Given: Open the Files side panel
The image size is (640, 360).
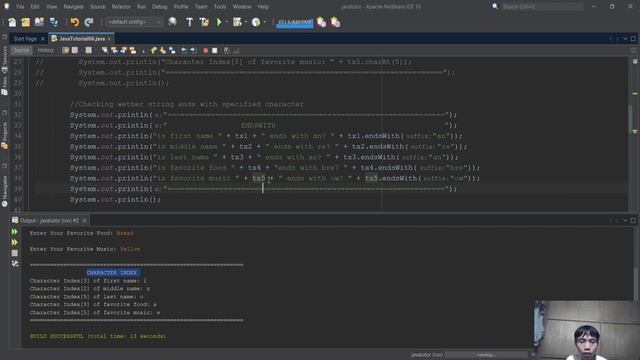Looking at the screenshot, I should [x=4, y=85].
